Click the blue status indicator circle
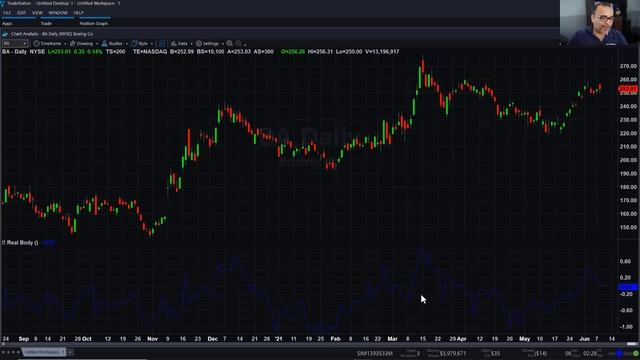Viewport: 640px width, 360px height. [619, 353]
